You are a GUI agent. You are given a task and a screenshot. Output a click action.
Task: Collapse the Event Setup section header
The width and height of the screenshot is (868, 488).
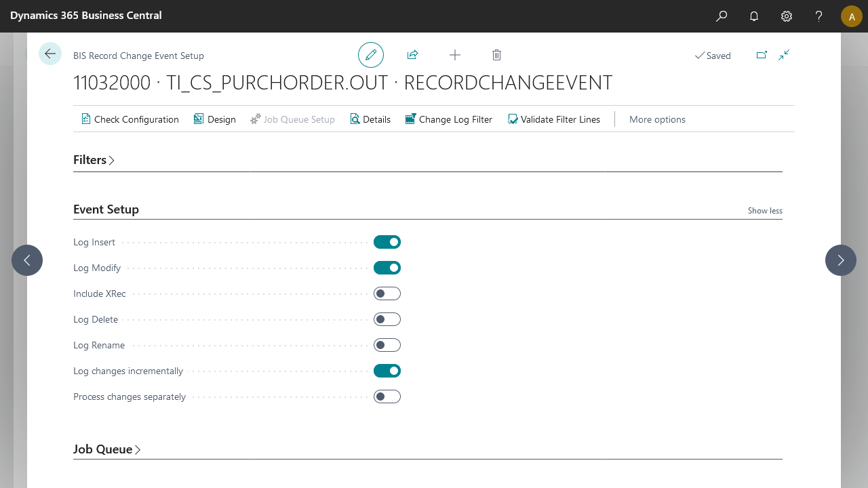coord(106,209)
